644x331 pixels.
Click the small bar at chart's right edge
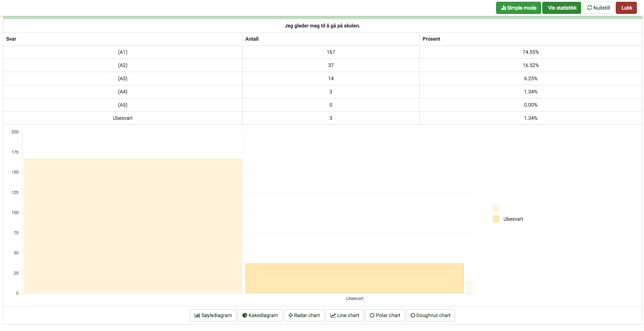point(471,287)
